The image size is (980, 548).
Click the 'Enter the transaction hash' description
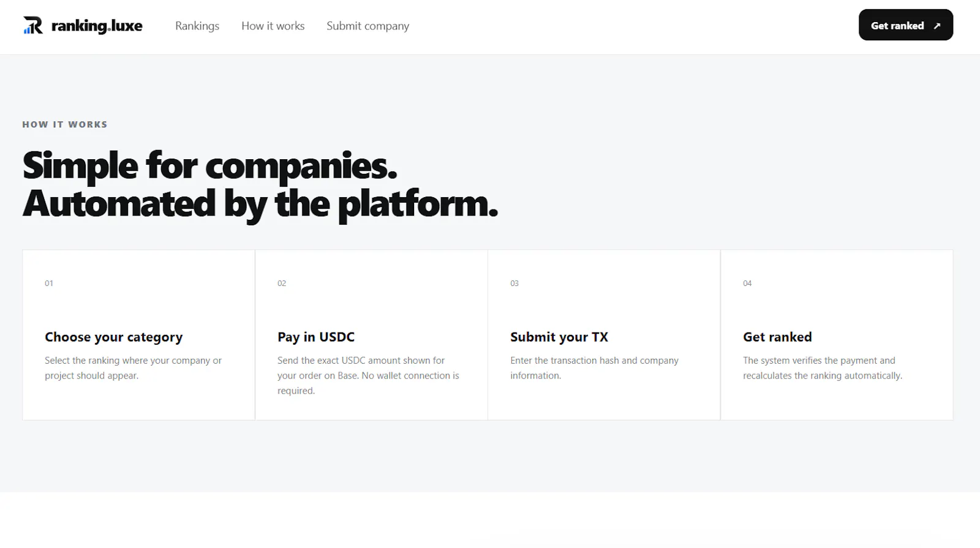(x=594, y=368)
